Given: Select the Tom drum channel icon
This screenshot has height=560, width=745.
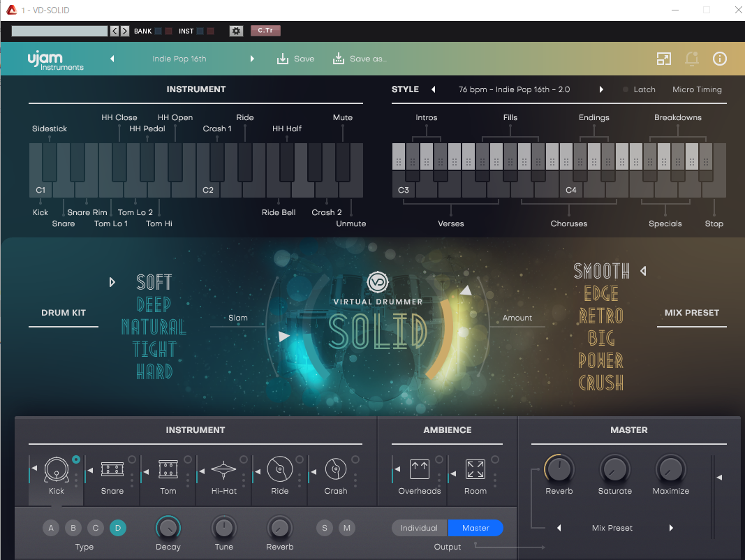Looking at the screenshot, I should [x=168, y=469].
